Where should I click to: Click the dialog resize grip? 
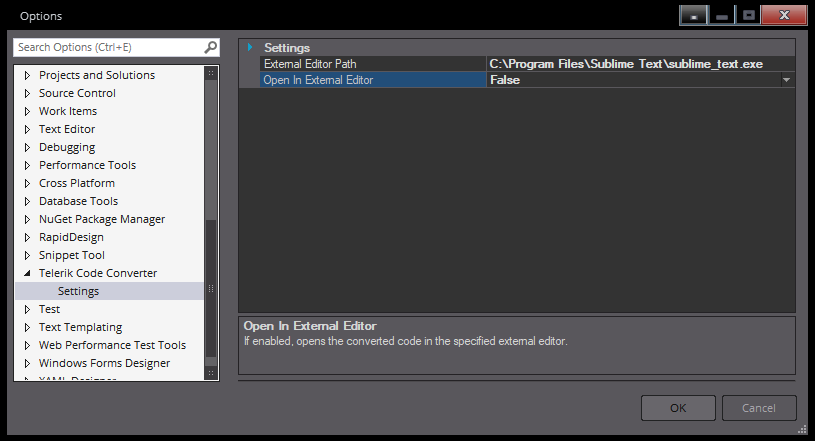[x=803, y=429]
